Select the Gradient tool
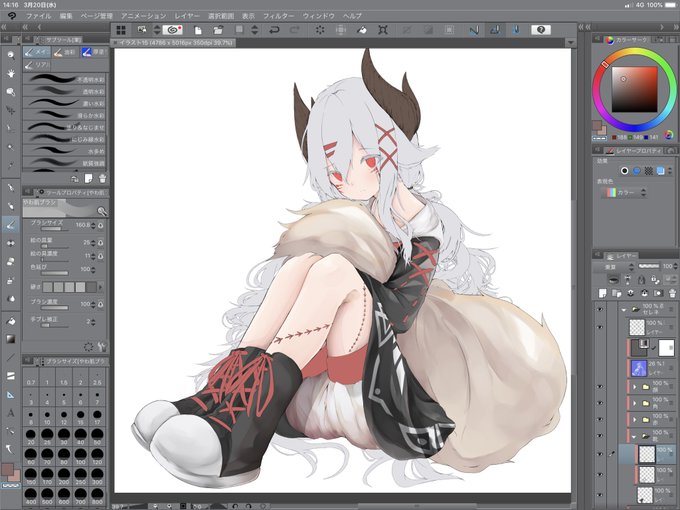The height and width of the screenshot is (510, 680). tap(11, 339)
